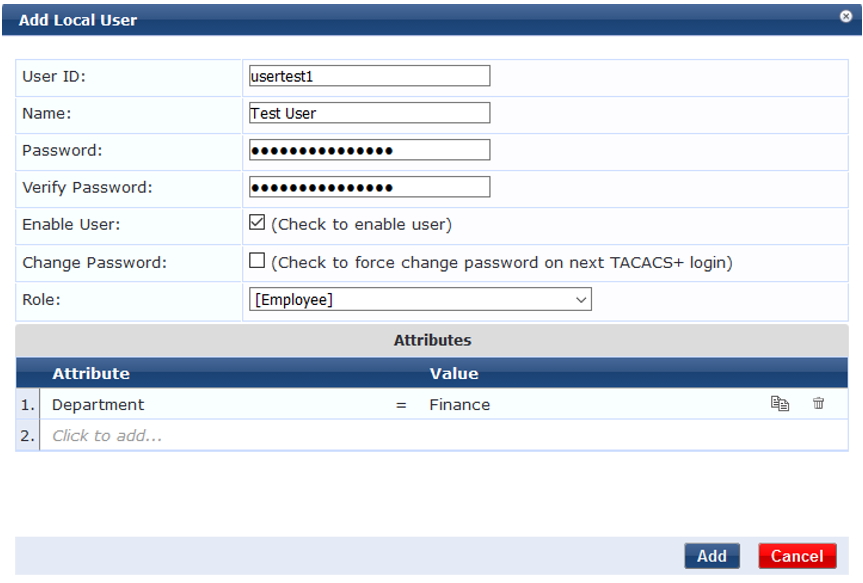Select row number 1 in Attributes
This screenshot has width=863, height=583.
point(27,405)
